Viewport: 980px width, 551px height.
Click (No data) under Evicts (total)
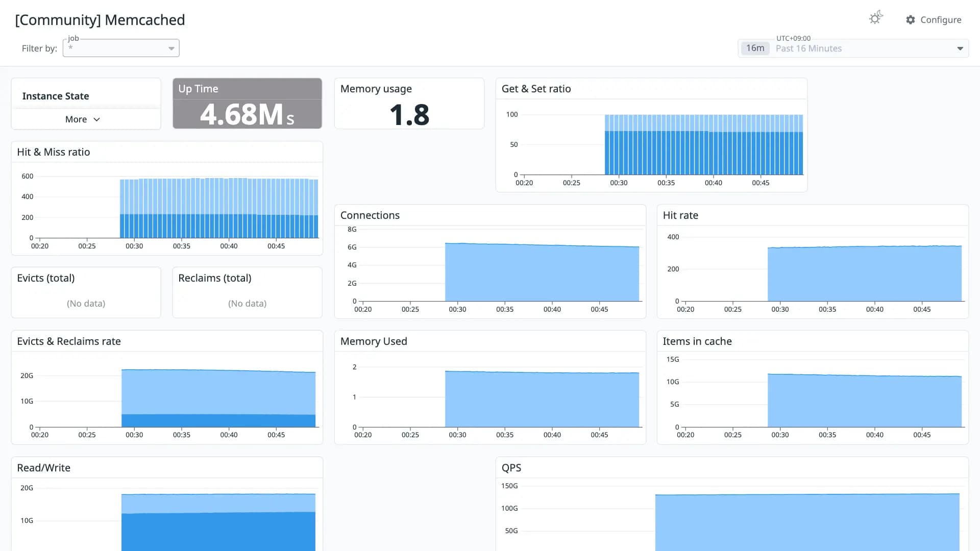pos(86,304)
